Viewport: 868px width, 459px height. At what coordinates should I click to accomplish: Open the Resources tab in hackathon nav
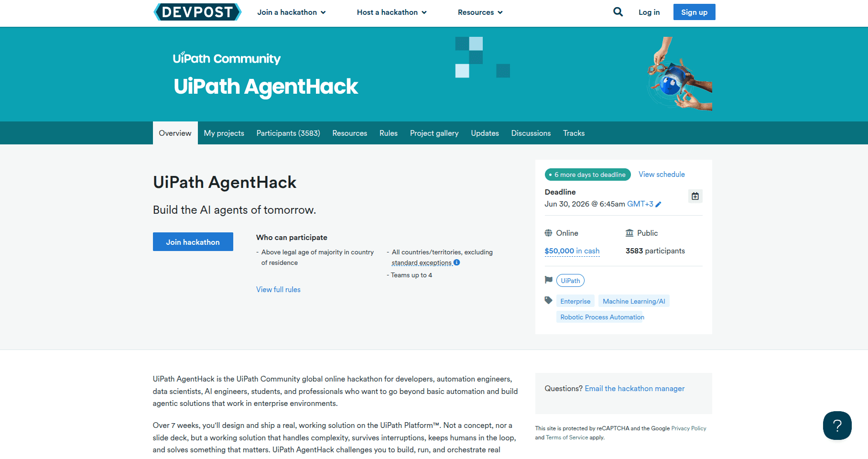click(349, 133)
